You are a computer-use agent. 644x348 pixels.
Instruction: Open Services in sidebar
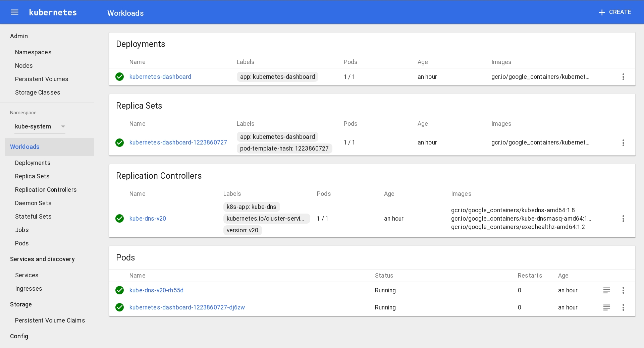tap(27, 275)
